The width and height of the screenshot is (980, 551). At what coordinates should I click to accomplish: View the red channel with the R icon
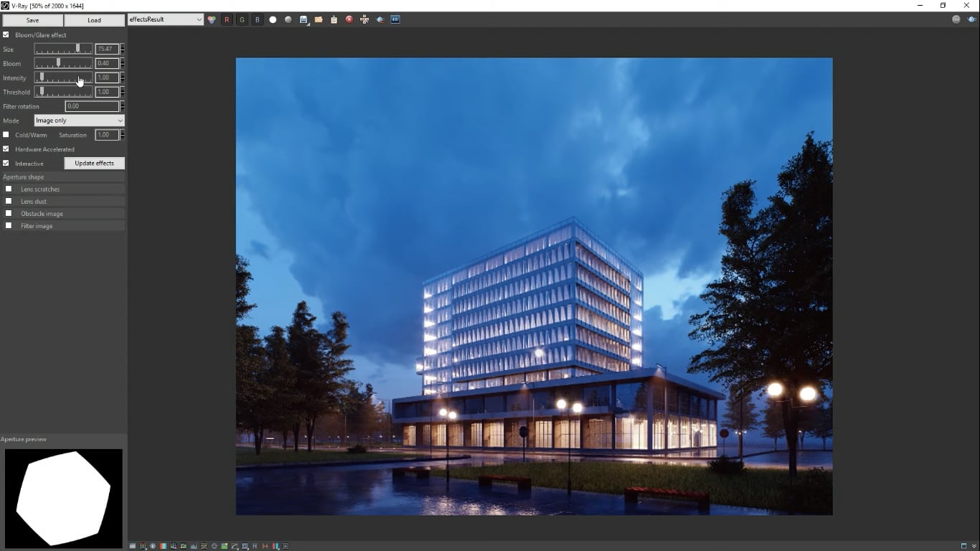click(227, 19)
